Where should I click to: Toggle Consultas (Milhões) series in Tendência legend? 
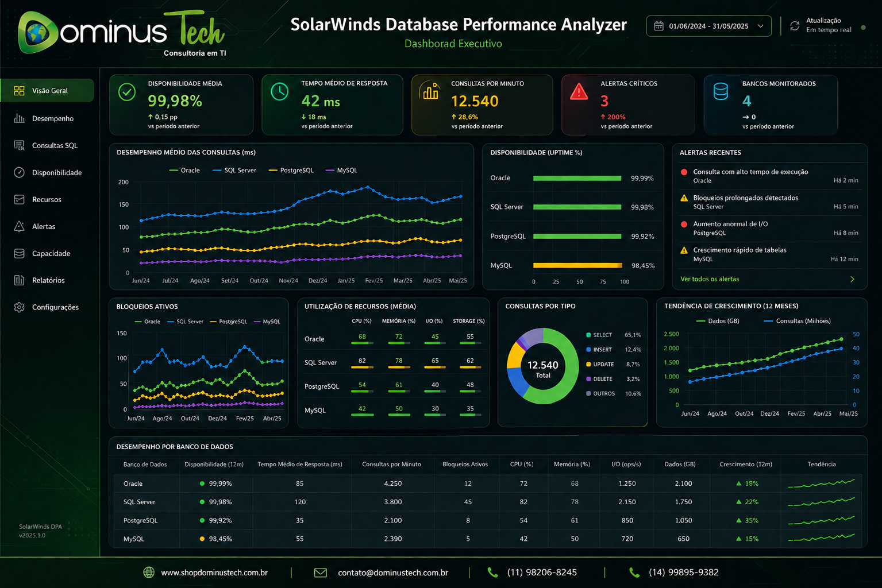click(798, 321)
